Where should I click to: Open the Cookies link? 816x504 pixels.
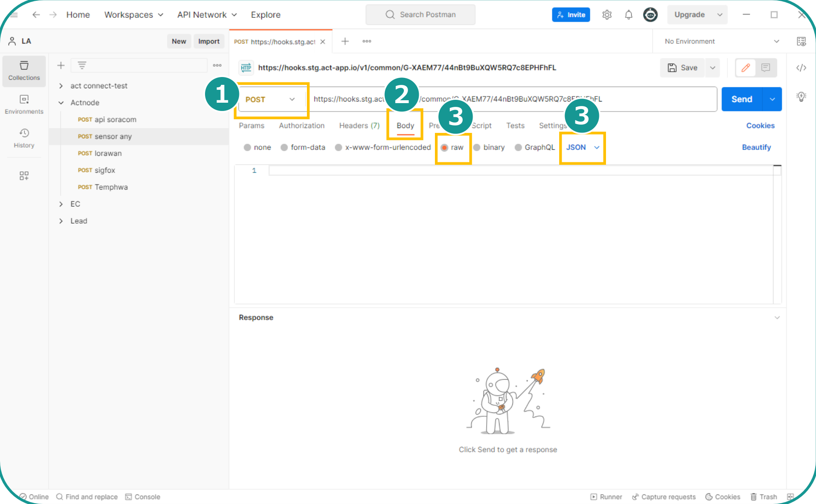[760, 125]
